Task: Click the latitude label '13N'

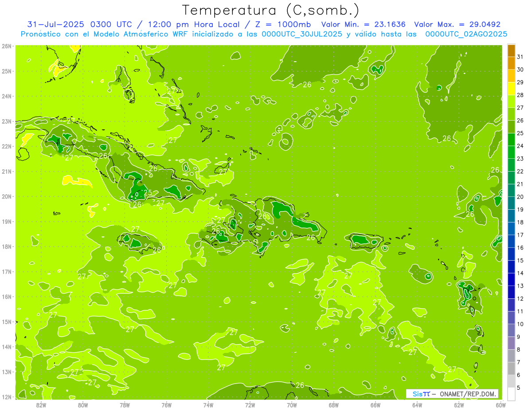Action: coord(7,372)
